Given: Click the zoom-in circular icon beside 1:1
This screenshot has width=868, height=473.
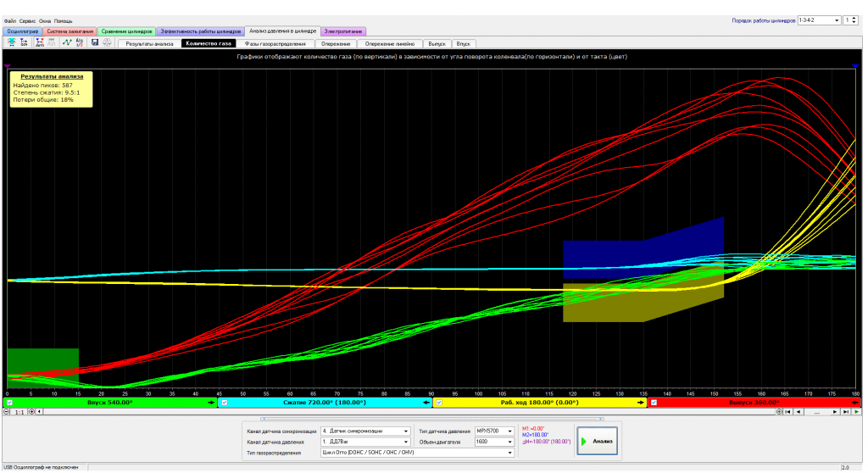Looking at the screenshot, I should coord(31,412).
